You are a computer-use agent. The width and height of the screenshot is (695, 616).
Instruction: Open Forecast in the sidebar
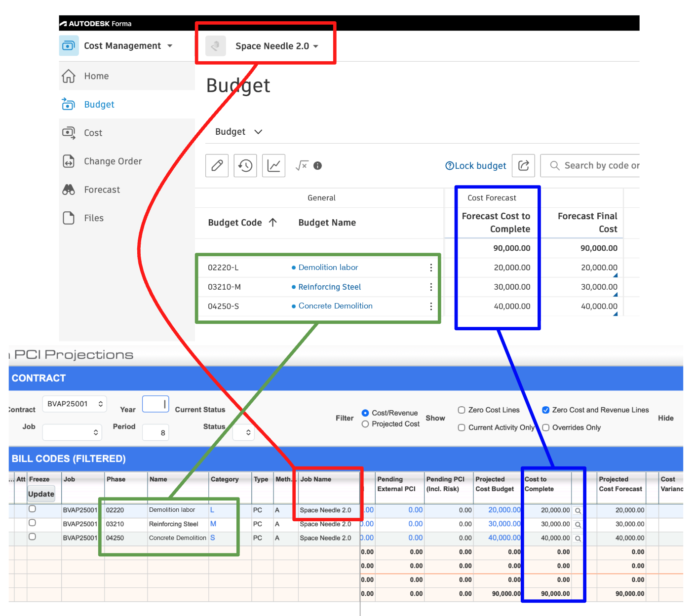[102, 190]
